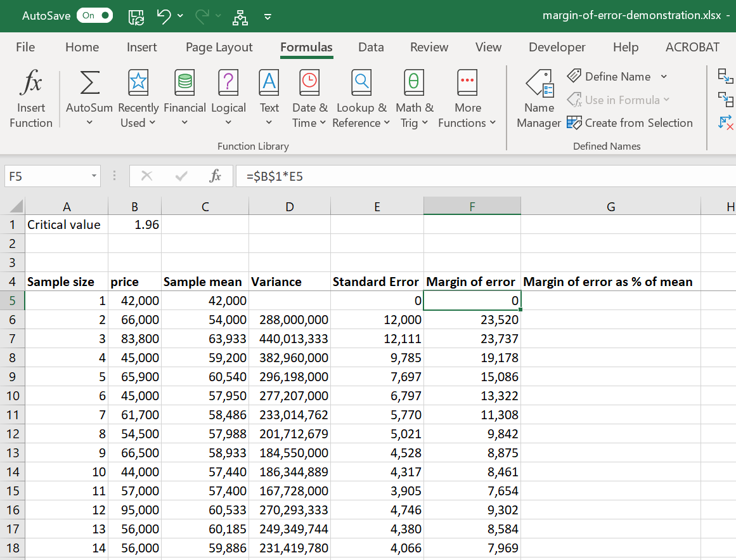Click the Insert Function fx icon
This screenshot has width=736, height=560.
(31, 83)
